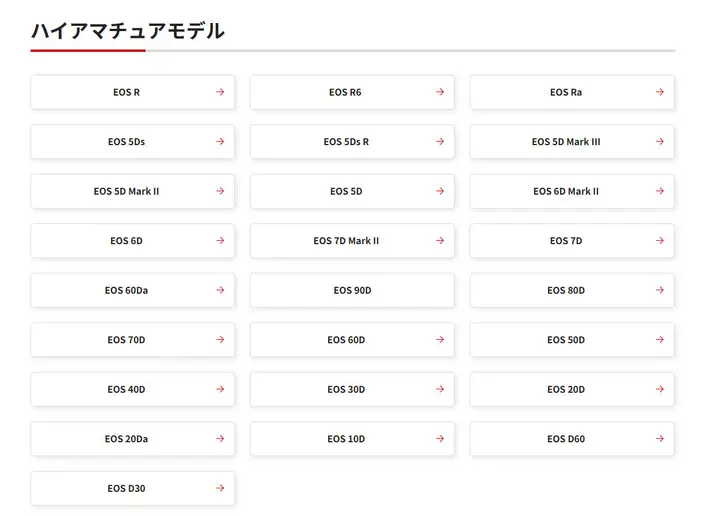Open the EOS 6D model link

coord(127,241)
